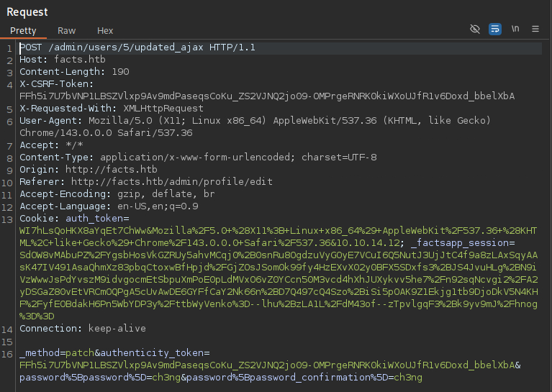Click the Host: facts.htb header
The image size is (552, 392).
point(63,60)
